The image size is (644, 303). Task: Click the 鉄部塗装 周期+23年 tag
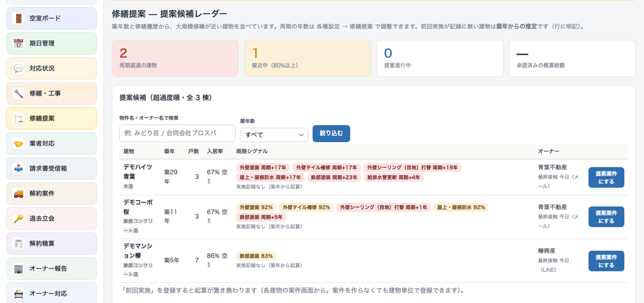pyautogui.click(x=334, y=177)
